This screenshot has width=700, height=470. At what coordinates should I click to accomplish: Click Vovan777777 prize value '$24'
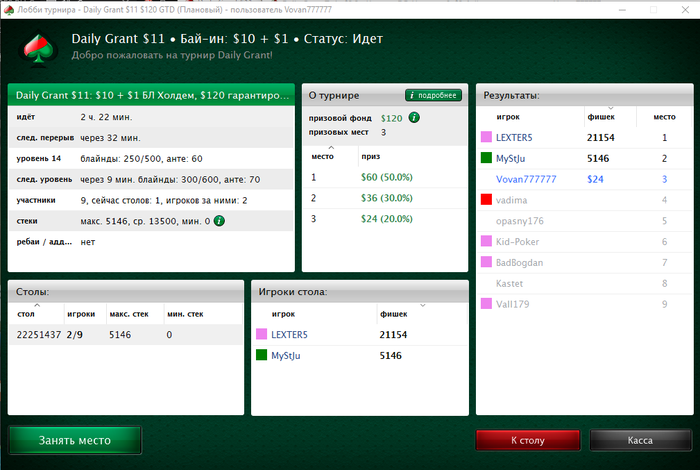pos(595,179)
